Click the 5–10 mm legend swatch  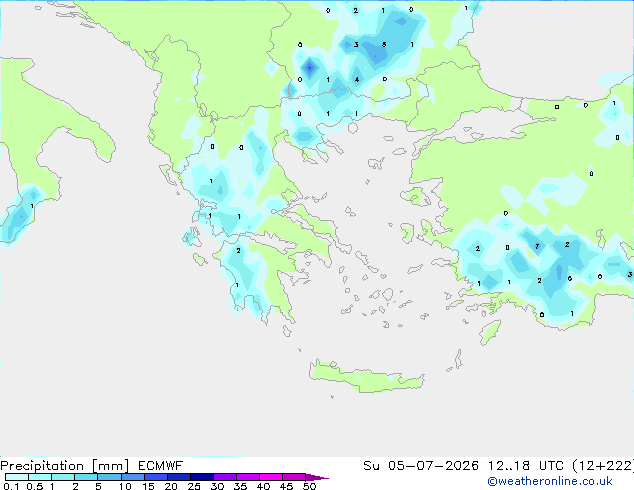(x=109, y=477)
